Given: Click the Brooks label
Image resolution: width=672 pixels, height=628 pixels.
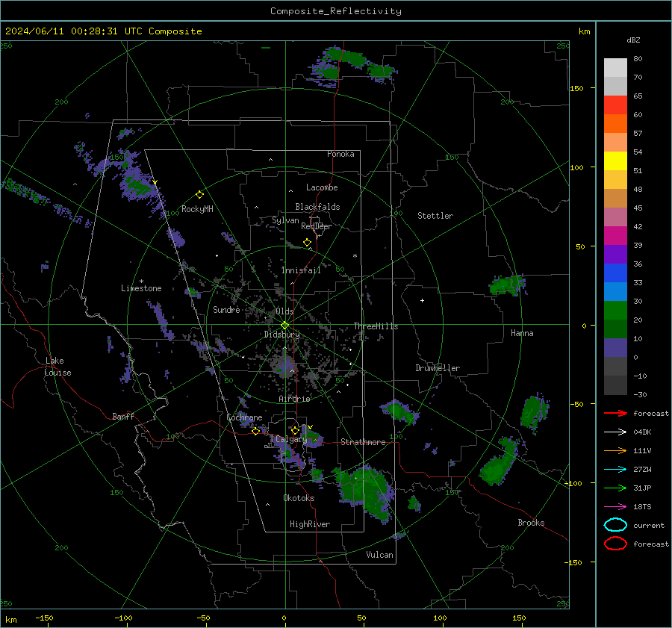Looking at the screenshot, I should tap(531, 523).
